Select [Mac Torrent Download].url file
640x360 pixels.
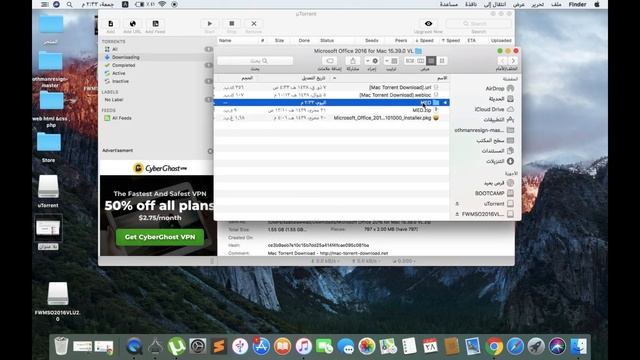[400, 87]
